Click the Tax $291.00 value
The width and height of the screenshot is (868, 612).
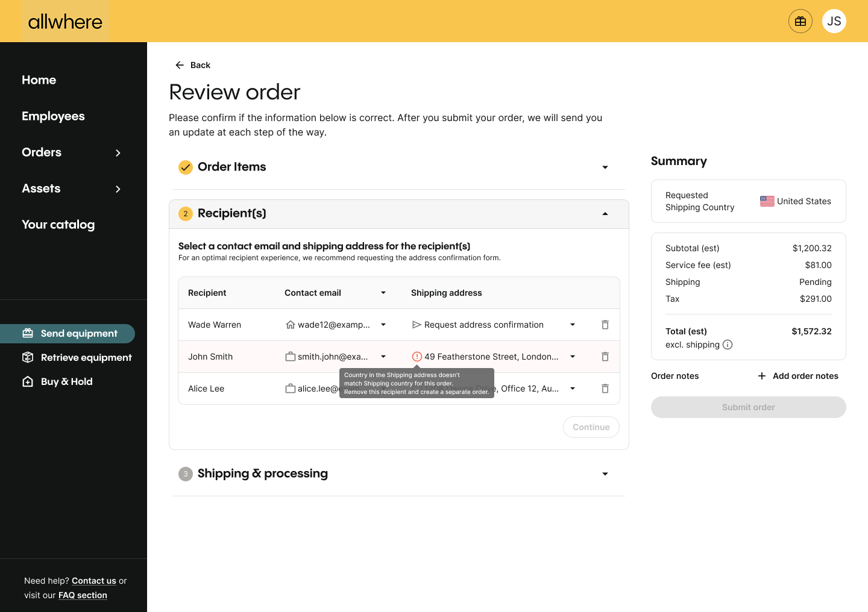pos(816,299)
